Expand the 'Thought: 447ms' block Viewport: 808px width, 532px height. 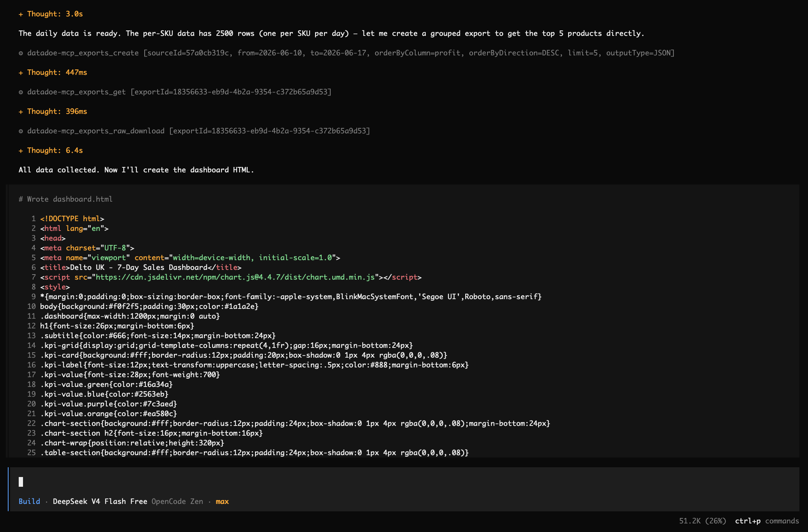(x=53, y=73)
